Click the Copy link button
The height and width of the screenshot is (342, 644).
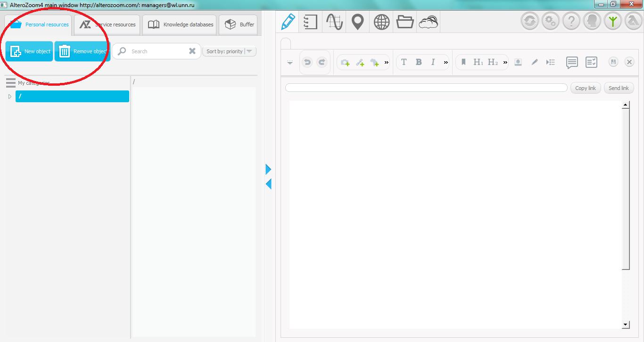pyautogui.click(x=585, y=88)
